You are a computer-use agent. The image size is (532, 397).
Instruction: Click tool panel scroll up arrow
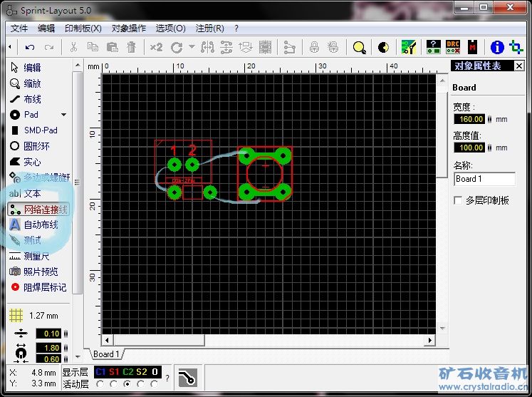point(78,65)
